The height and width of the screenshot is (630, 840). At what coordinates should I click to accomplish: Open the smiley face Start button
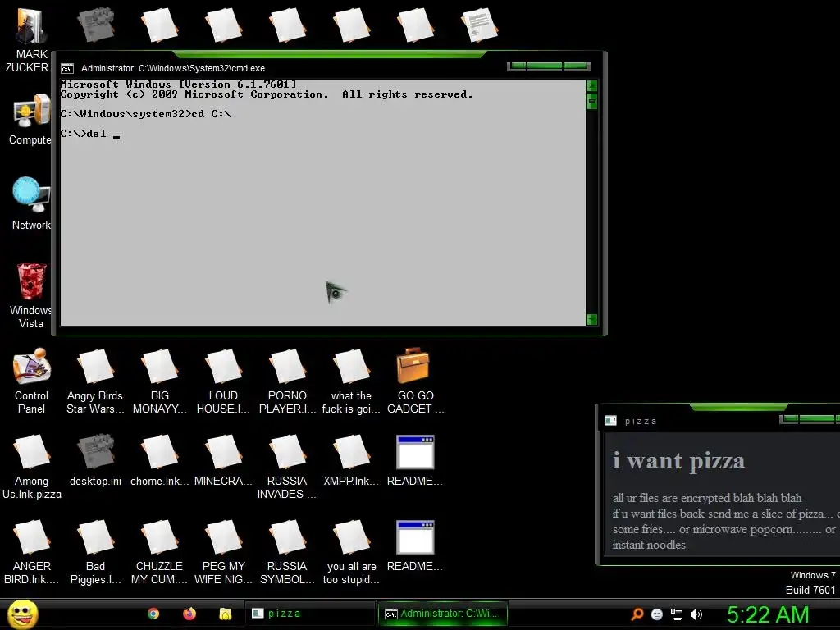23,614
